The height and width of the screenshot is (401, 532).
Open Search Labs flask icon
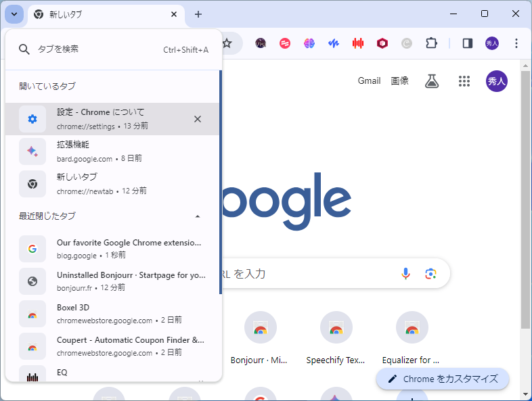point(432,81)
